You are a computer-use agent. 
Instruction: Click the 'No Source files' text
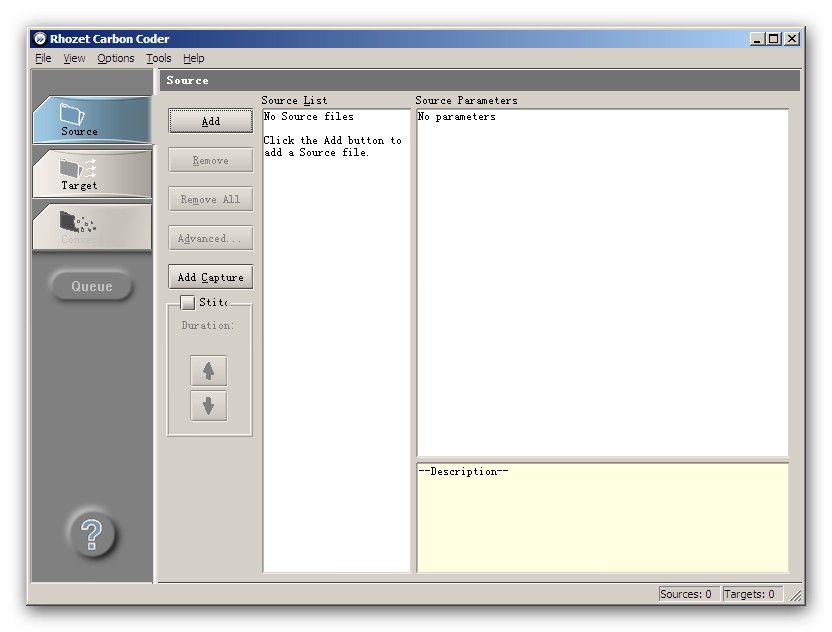coord(309,116)
